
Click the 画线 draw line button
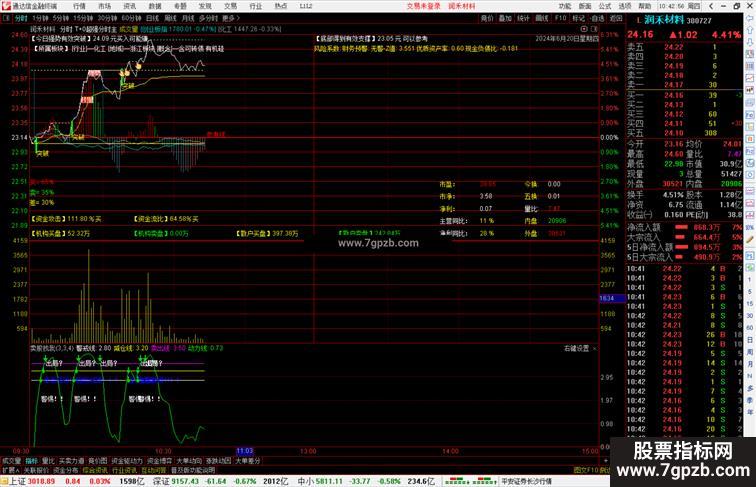click(541, 18)
